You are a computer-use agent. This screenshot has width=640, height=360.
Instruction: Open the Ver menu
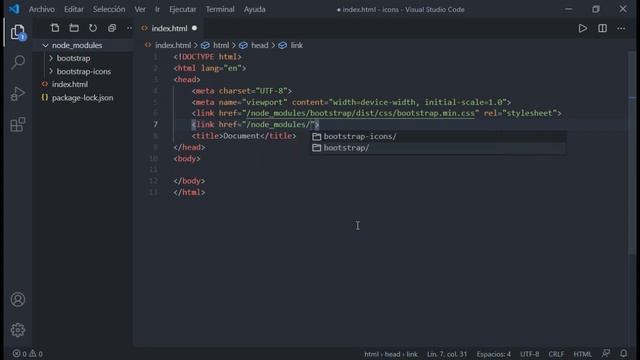pyautogui.click(x=140, y=9)
